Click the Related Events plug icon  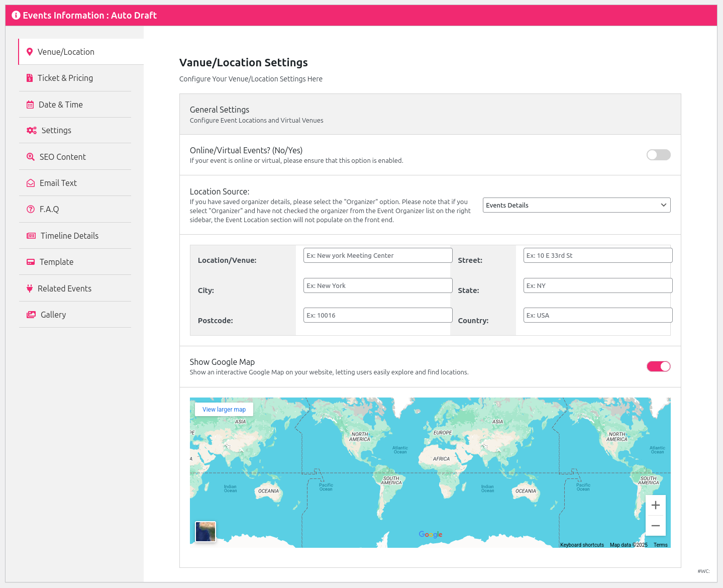coord(30,288)
